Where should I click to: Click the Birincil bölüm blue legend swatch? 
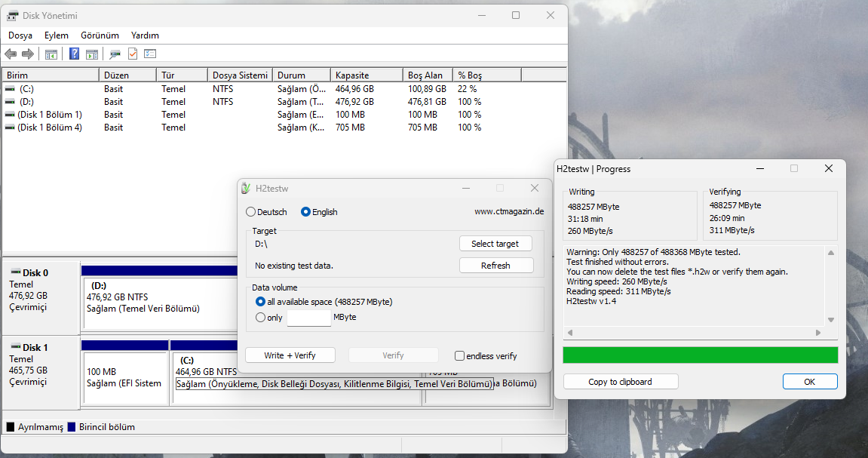72,426
